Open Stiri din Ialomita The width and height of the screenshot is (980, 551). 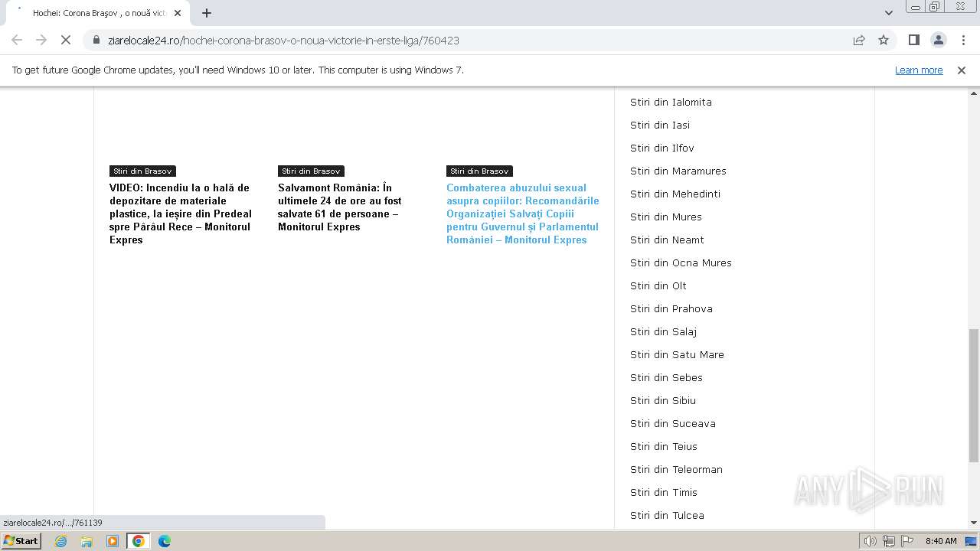coord(671,102)
